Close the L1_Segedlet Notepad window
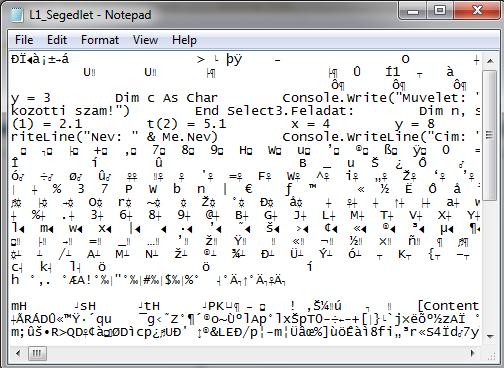504x368 pixels. (477, 11)
